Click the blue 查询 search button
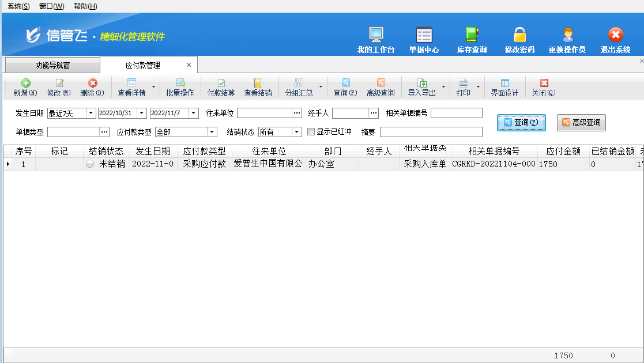The width and height of the screenshot is (644, 363). pyautogui.click(x=521, y=122)
